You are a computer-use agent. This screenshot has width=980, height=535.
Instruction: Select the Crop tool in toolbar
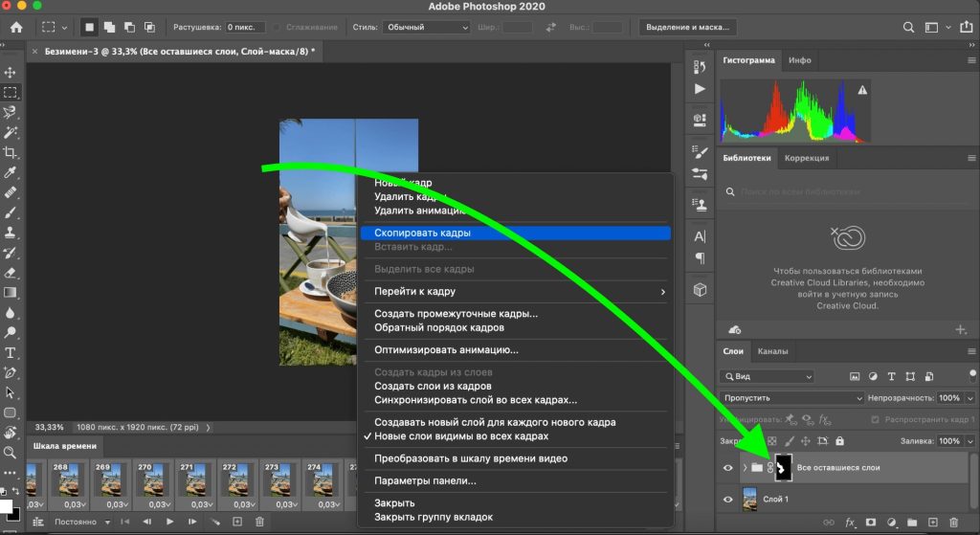tap(11, 152)
